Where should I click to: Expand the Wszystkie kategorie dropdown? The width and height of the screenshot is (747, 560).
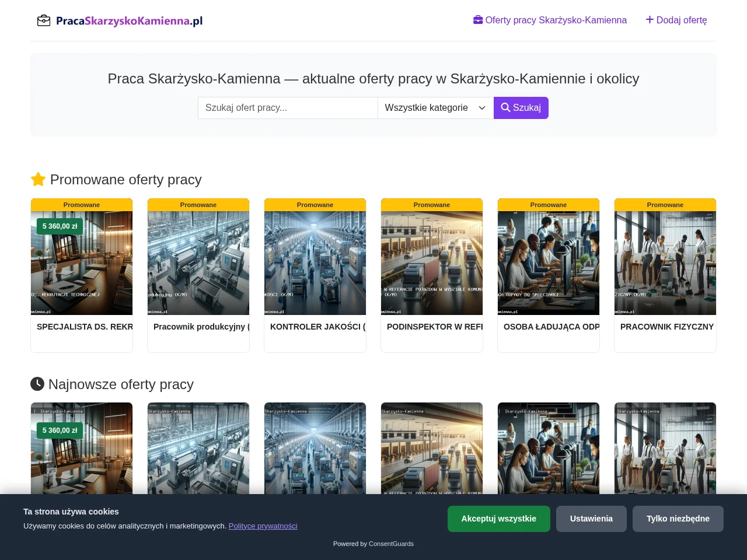pos(436,108)
